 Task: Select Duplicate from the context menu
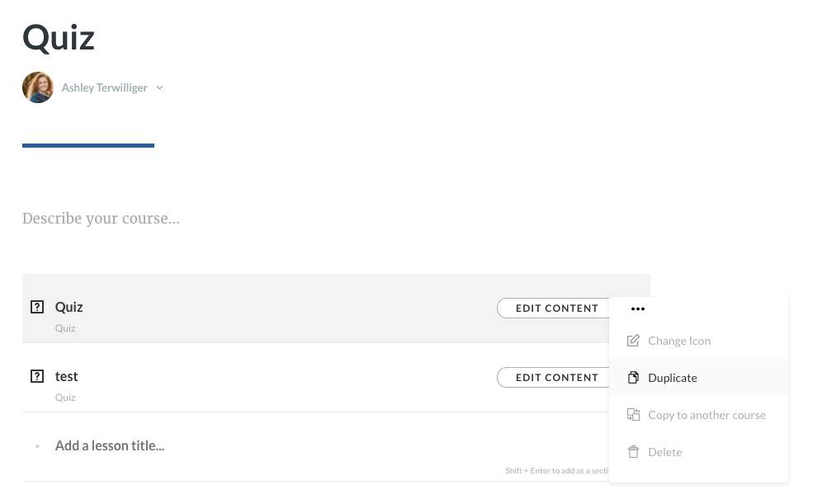[673, 378]
